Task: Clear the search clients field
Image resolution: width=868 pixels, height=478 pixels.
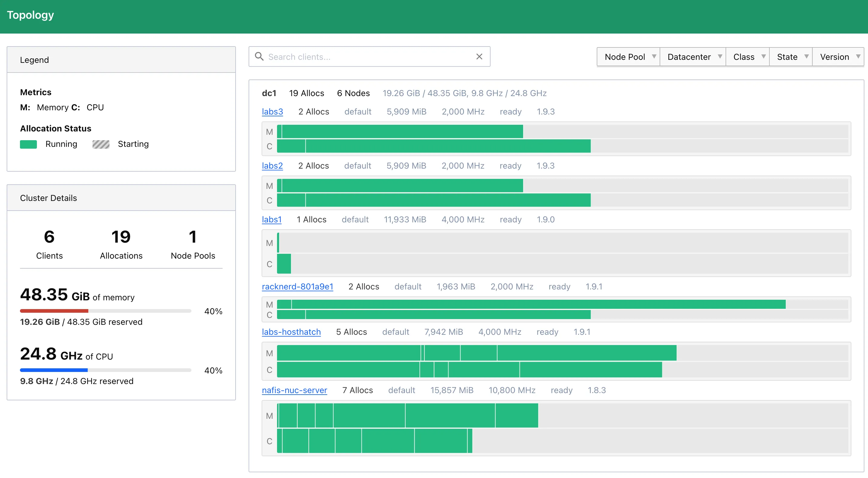Action: click(479, 57)
